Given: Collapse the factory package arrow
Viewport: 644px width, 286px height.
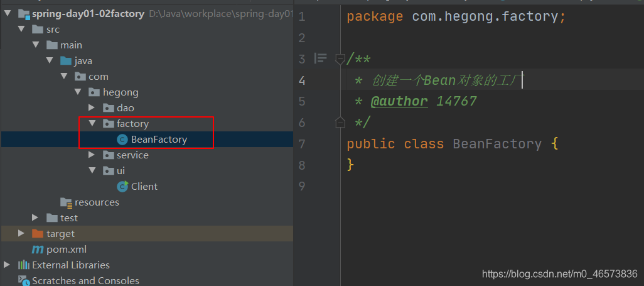Looking at the screenshot, I should 92,123.
